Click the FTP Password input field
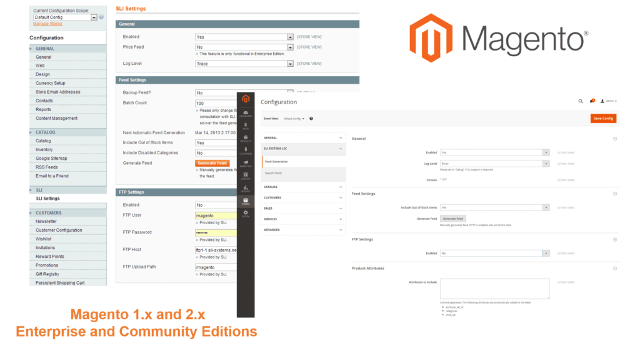The height and width of the screenshot is (364, 640). point(216,233)
